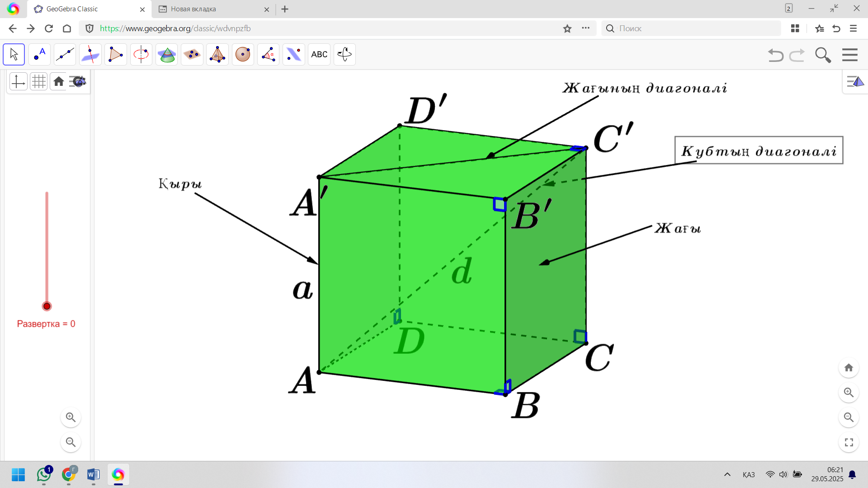Choose the Line through two points tool

[65, 55]
